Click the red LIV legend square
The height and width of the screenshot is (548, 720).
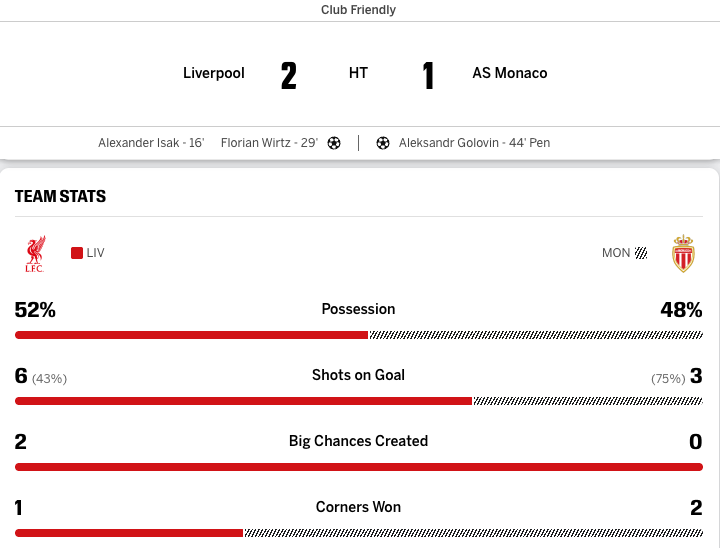[77, 253]
